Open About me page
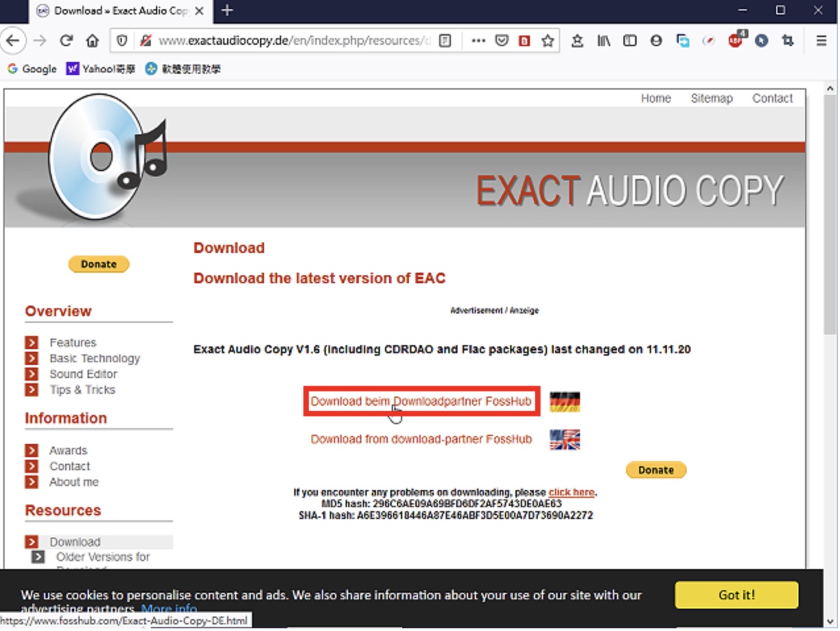 coord(74,482)
